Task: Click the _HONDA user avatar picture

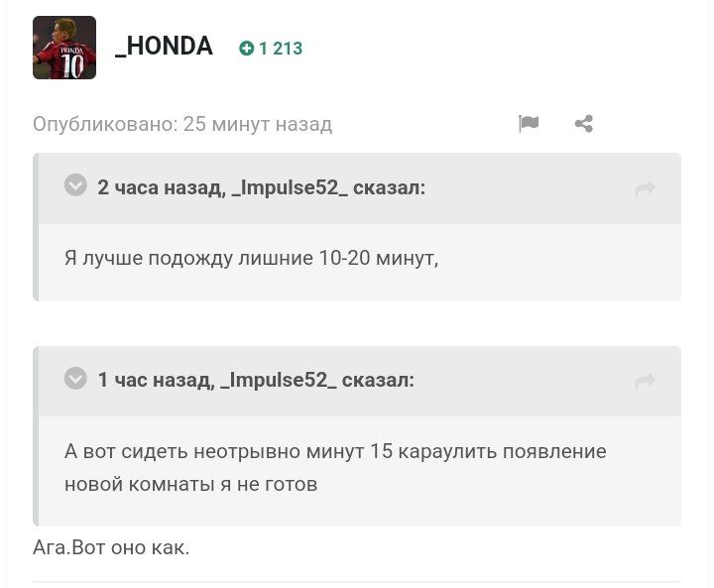Action: [64, 48]
